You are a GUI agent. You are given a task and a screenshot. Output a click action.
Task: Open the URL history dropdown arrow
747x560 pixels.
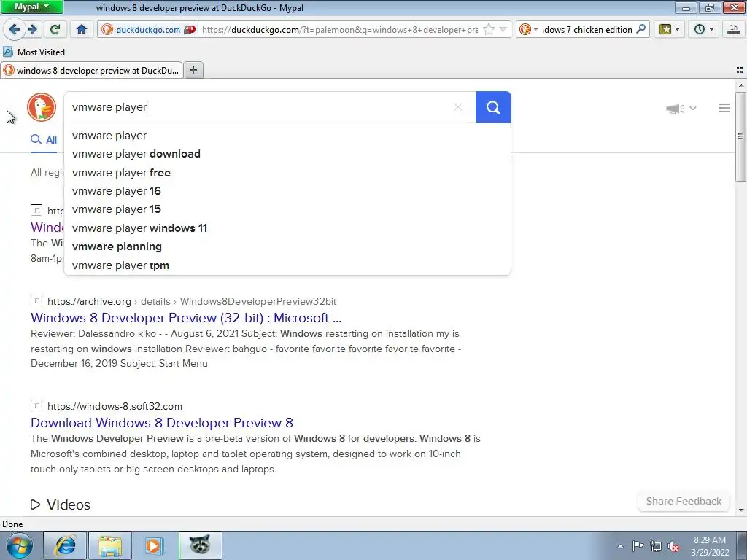pyautogui.click(x=503, y=29)
